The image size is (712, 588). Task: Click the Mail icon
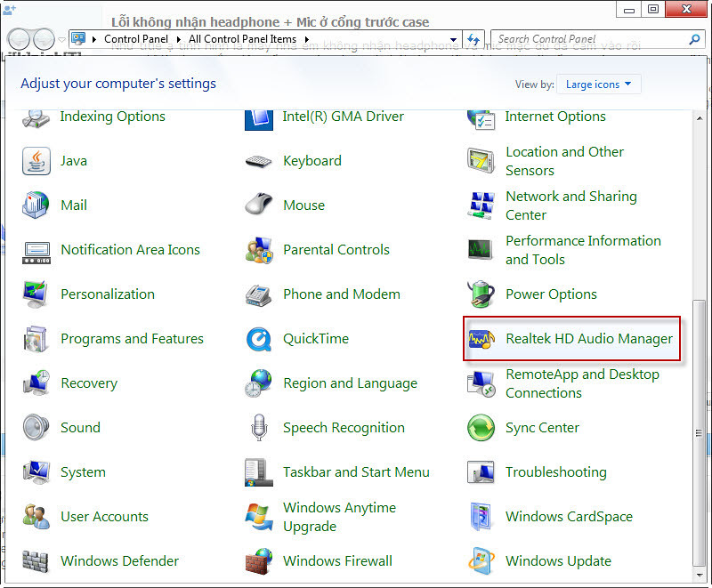coord(36,205)
